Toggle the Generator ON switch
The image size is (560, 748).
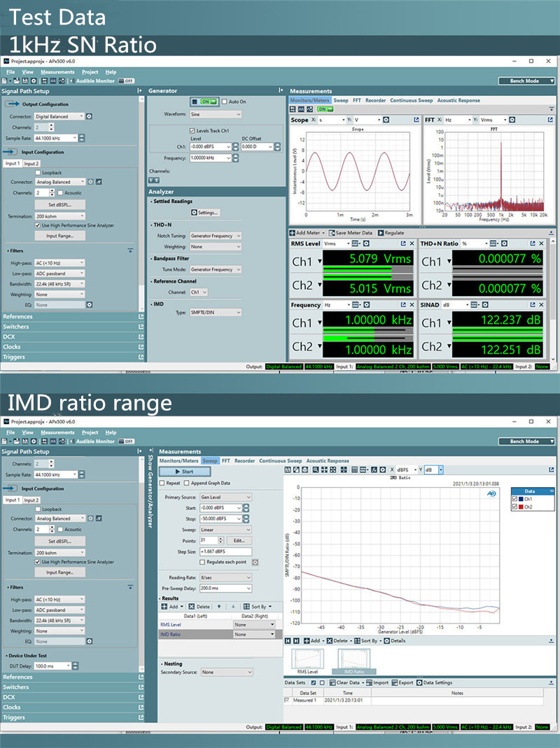pos(206,101)
